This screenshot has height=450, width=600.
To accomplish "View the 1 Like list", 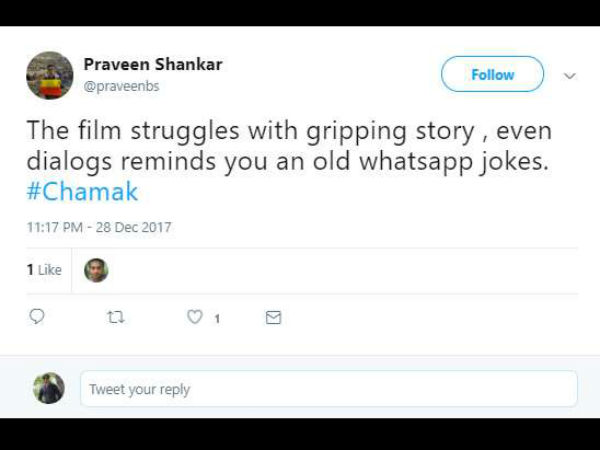I will pyautogui.click(x=43, y=270).
